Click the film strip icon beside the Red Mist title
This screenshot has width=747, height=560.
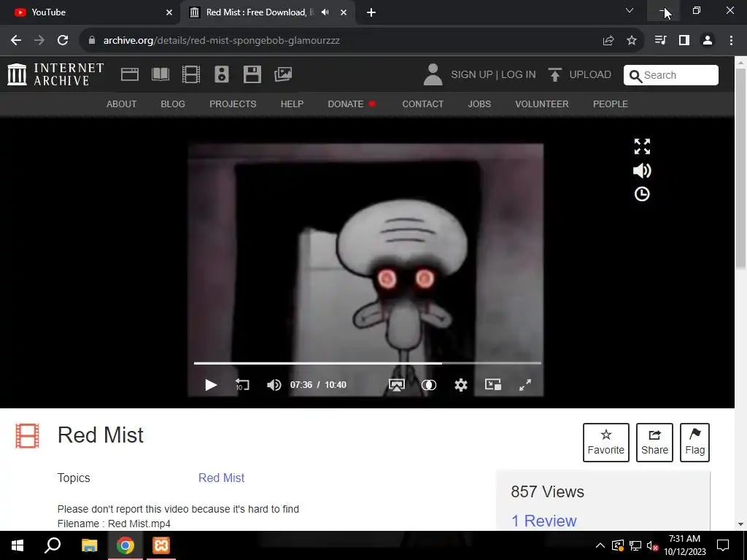(x=27, y=436)
